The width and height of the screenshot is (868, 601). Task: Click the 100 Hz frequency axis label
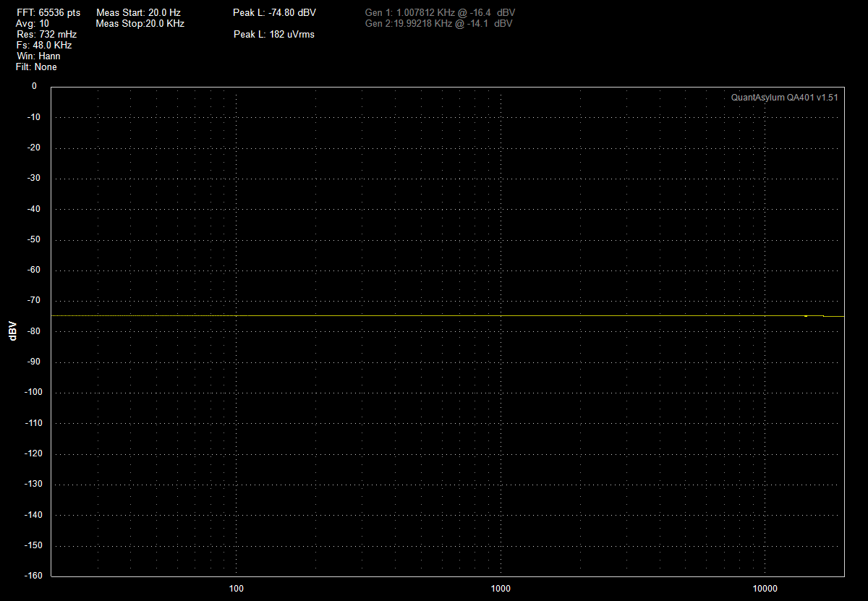[x=237, y=588]
